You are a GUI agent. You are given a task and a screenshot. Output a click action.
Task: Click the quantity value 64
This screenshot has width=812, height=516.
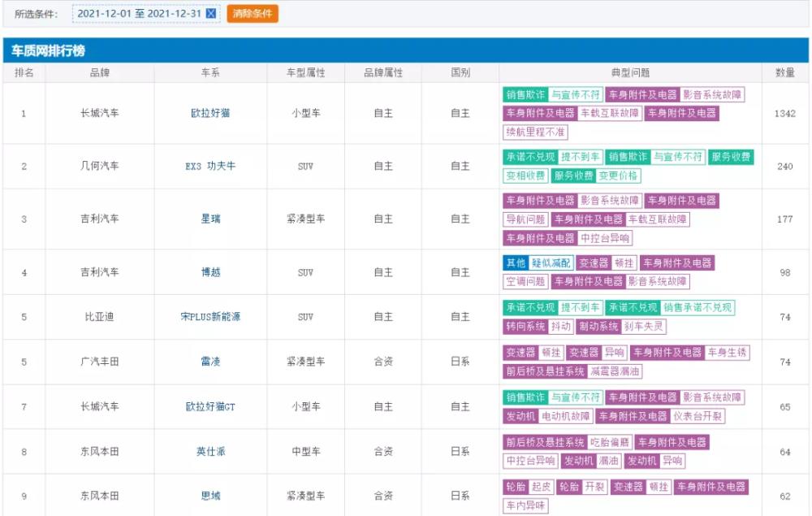(784, 452)
